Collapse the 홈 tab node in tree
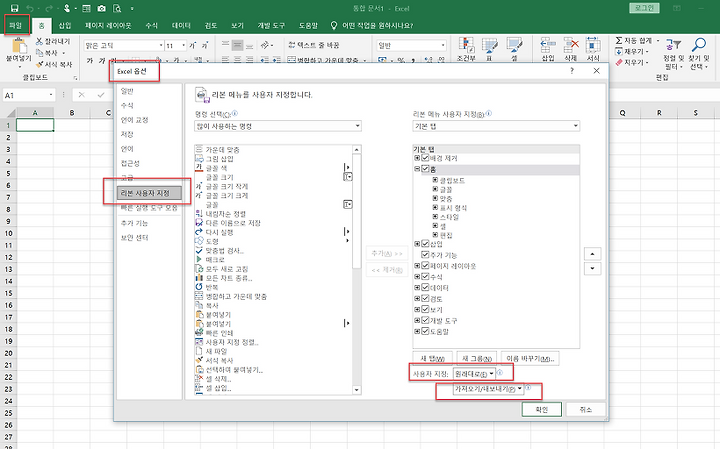The image size is (720, 449). pyautogui.click(x=417, y=169)
